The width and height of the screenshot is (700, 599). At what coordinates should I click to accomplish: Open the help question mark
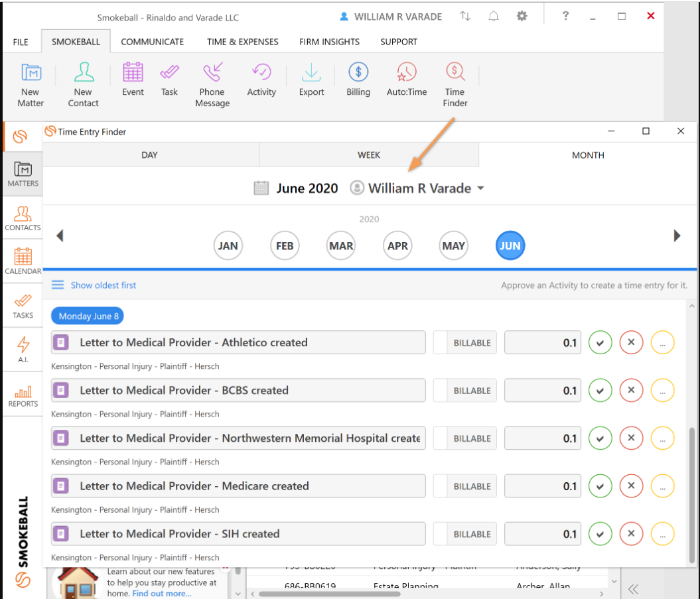click(x=565, y=16)
